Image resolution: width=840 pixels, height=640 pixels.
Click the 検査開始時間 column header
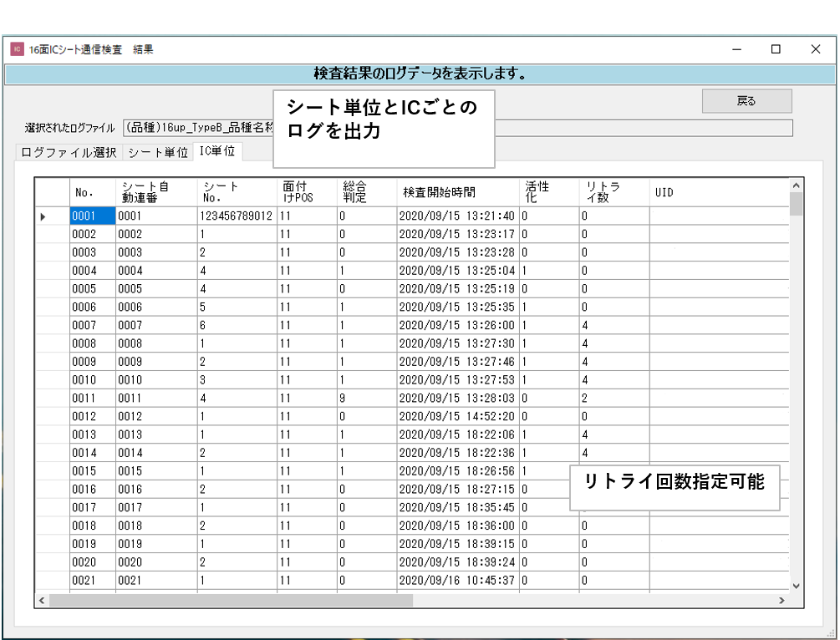[458, 192]
